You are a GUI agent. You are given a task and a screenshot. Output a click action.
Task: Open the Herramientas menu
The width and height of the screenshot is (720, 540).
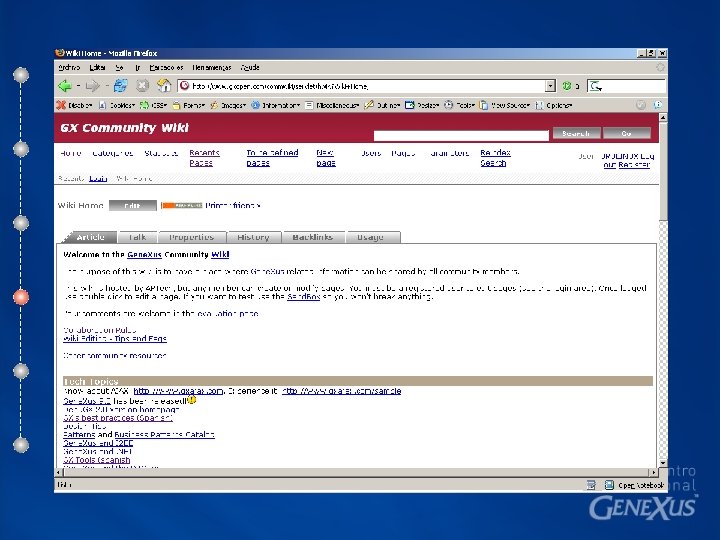(212, 68)
